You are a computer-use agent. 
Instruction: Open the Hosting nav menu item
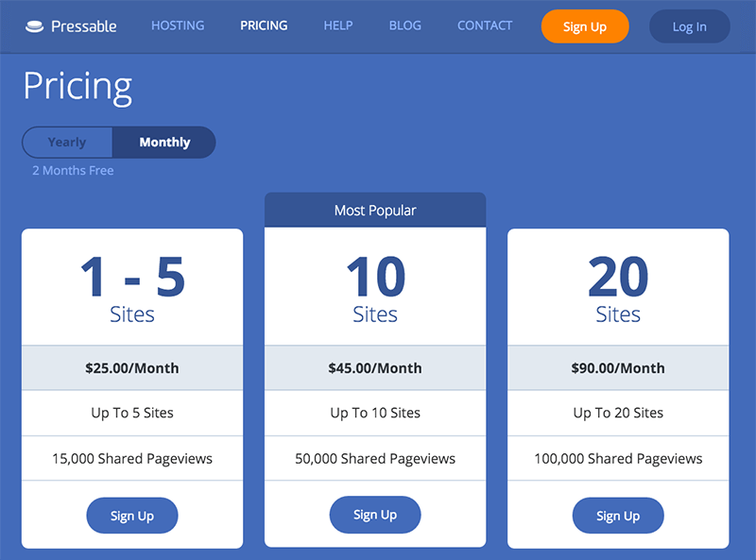coord(178,25)
